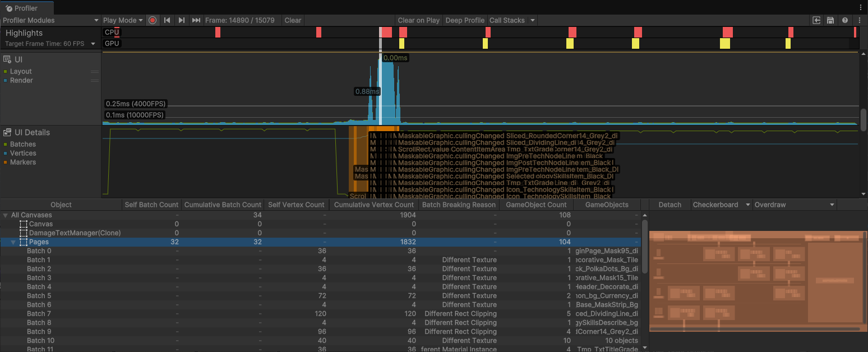
Task: Toggle the Render chart series color box
Action: pyautogui.click(x=6, y=81)
